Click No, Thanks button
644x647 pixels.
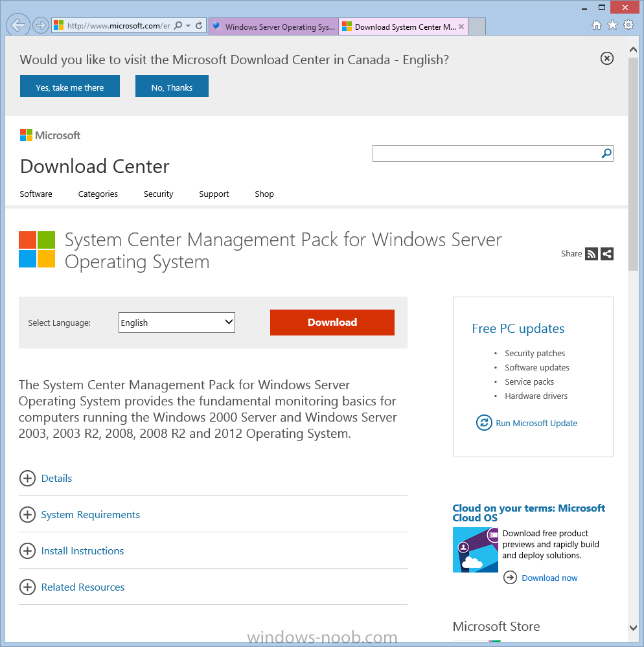click(x=172, y=86)
